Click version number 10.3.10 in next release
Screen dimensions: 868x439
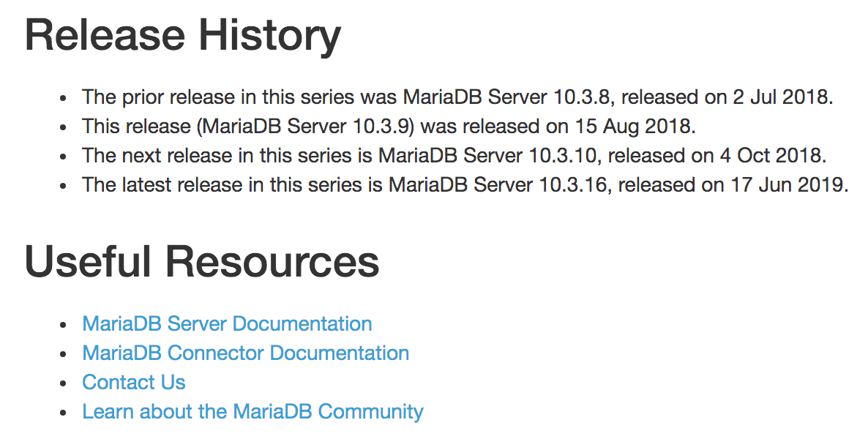pyautogui.click(x=562, y=156)
